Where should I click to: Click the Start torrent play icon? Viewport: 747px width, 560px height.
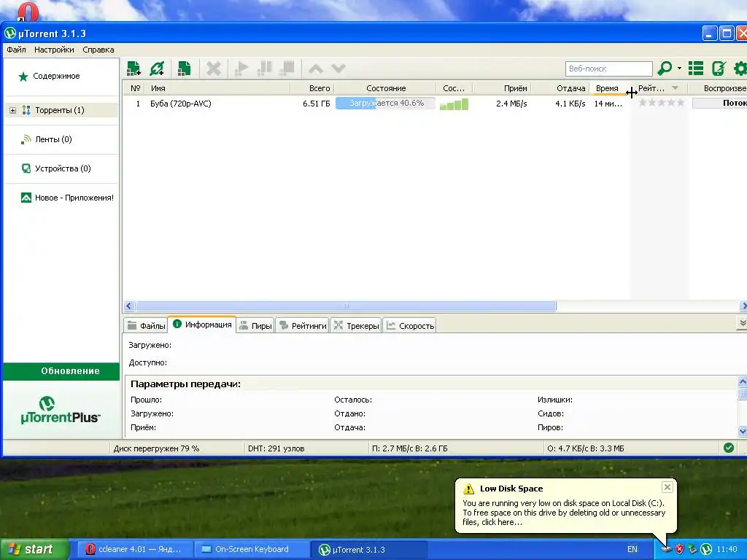click(241, 69)
